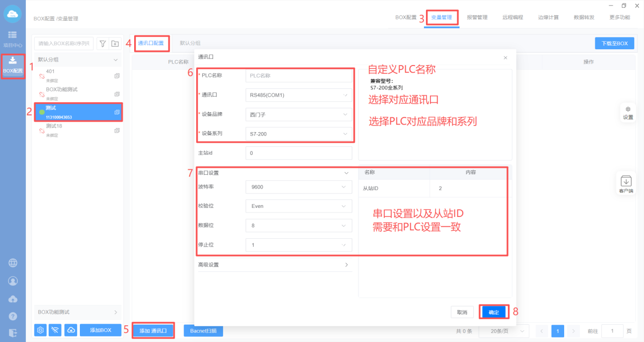Open the 波特率 9600 dropdown
Screen dimensions: 644x342
[x=298, y=187]
